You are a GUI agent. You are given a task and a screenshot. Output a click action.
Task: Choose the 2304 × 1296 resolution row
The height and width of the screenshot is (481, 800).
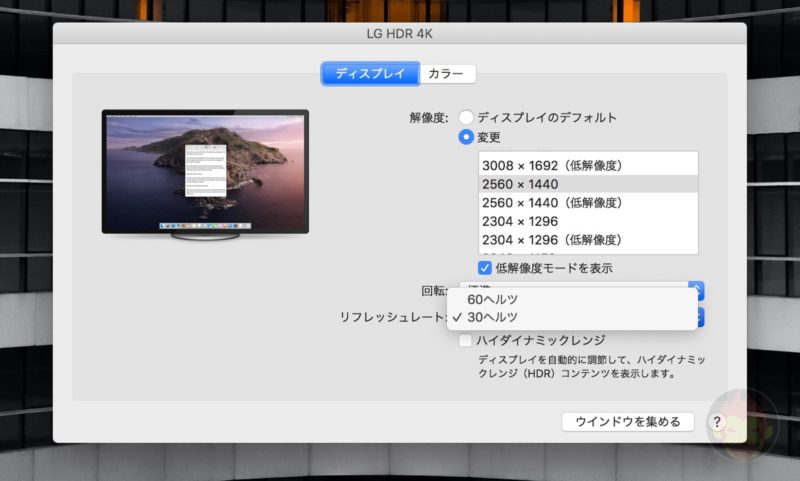click(588, 221)
